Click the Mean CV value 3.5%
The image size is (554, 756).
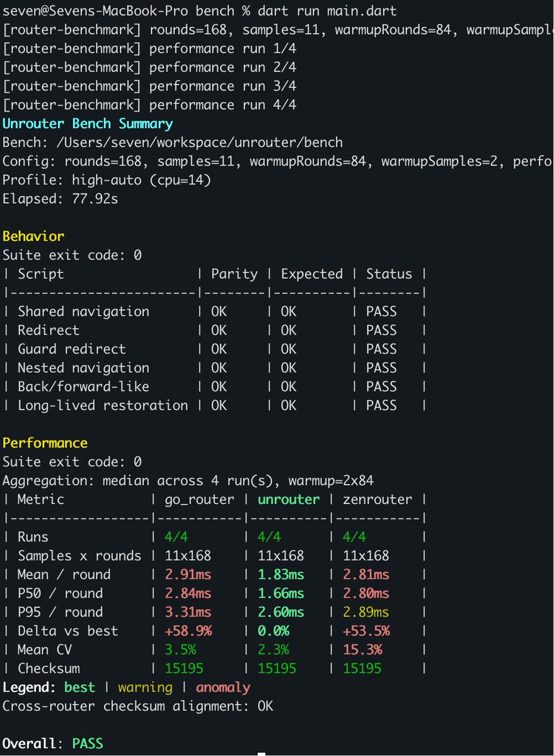coord(180,650)
